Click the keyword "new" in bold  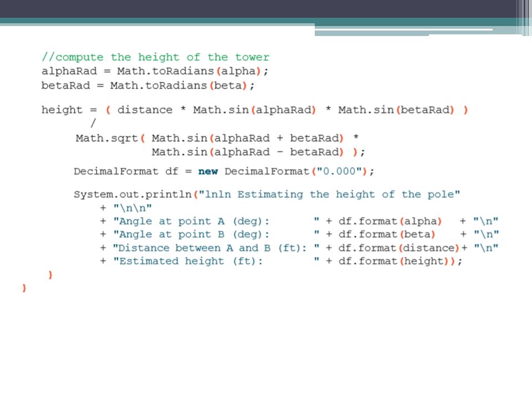208,171
